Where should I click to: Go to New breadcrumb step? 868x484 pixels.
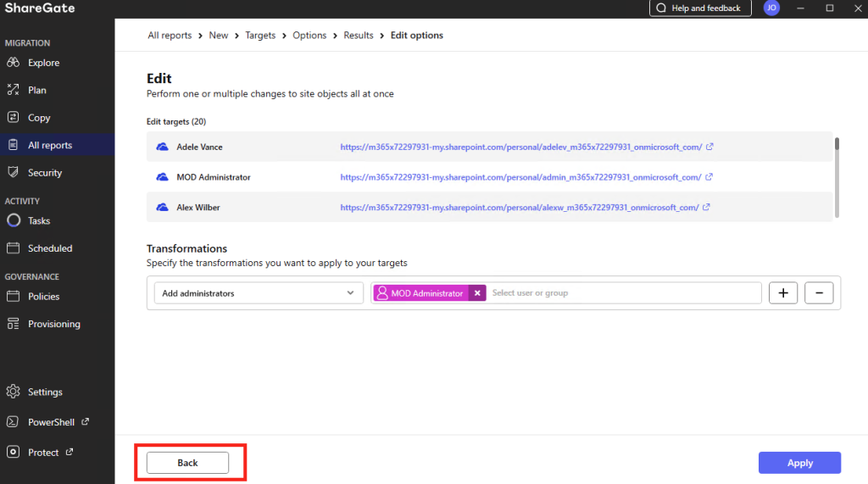(x=218, y=36)
